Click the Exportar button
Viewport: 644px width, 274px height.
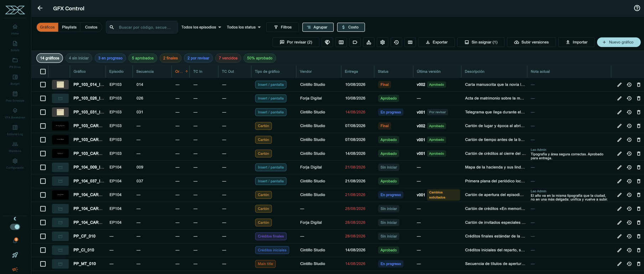(436, 42)
